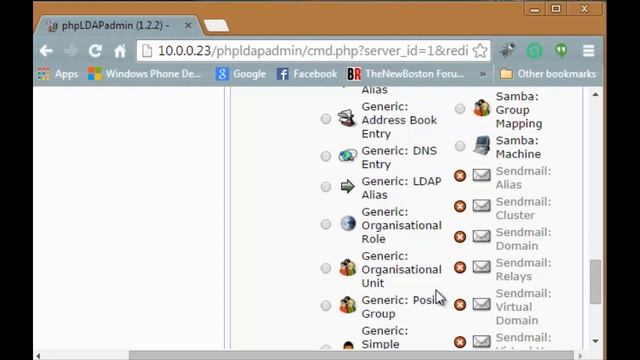This screenshot has height=360, width=640.
Task: Expand the hidden bookmarks chevron
Action: 483,74
